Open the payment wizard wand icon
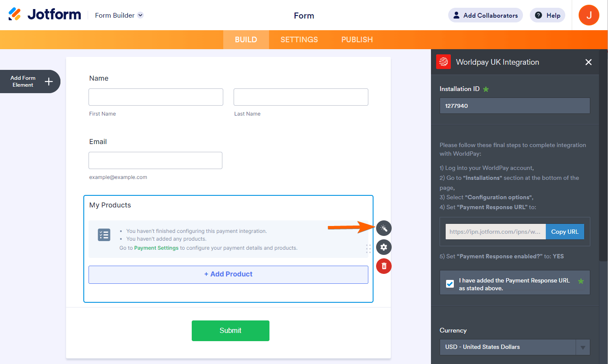Image resolution: width=608 pixels, height=364 pixels. tap(384, 228)
